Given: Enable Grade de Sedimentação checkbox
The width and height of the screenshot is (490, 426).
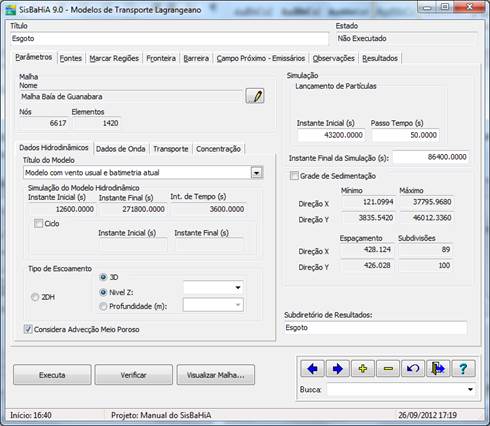Looking at the screenshot, I should [294, 176].
